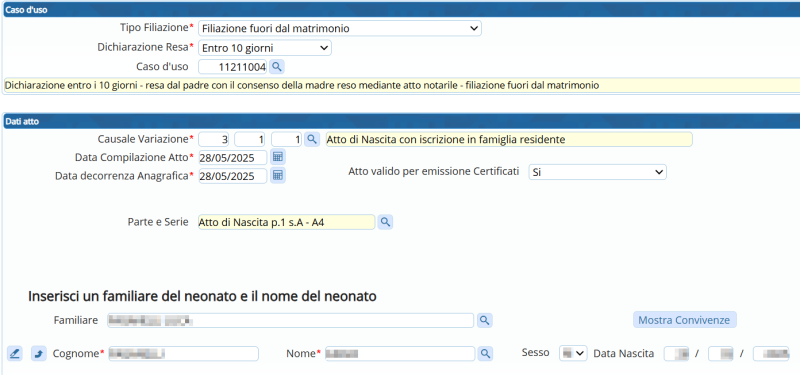Search the Nome field magnifier icon
Image resolution: width=800 pixels, height=375 pixels.
[x=485, y=353]
